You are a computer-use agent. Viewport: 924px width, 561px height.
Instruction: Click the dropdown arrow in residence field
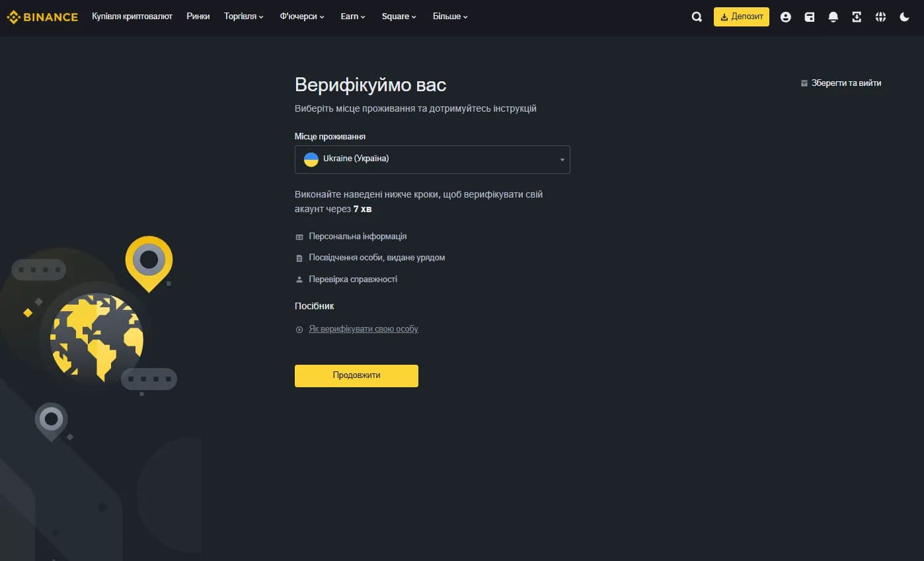point(562,160)
